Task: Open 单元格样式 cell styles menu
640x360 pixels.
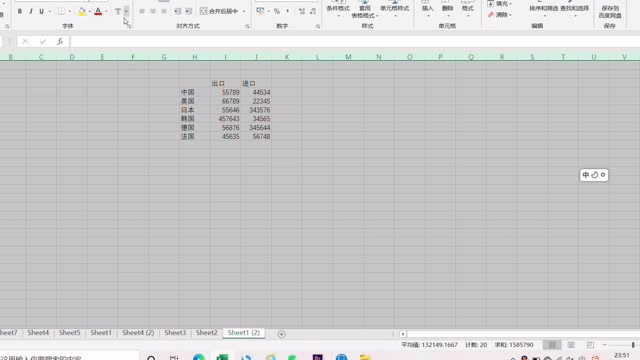Action: pos(394,9)
